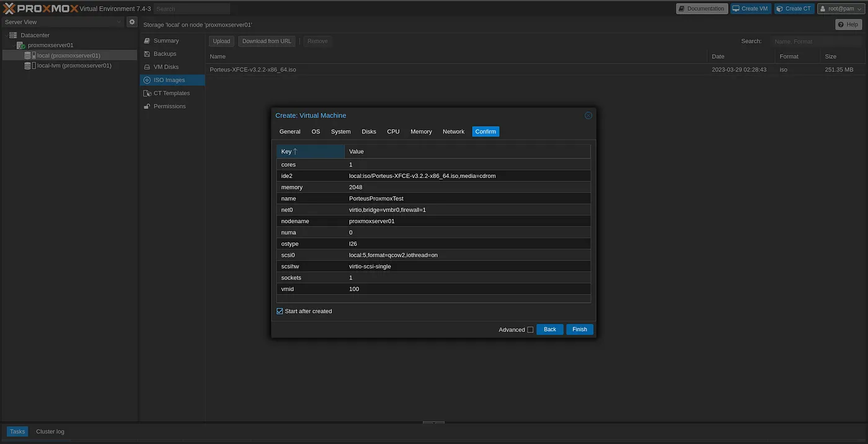Screen dimensions: 868x444
Task: Select the Datacenter node in tree
Action: pos(35,35)
